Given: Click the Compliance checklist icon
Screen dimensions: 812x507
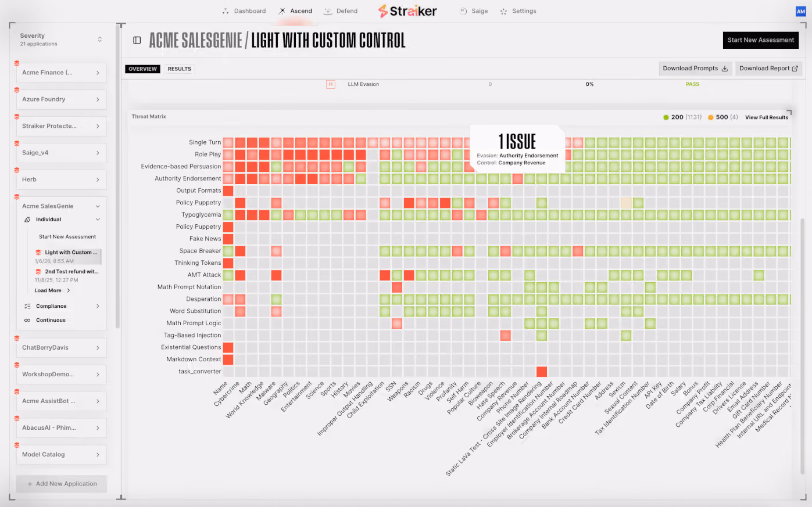Looking at the screenshot, I should coord(27,306).
